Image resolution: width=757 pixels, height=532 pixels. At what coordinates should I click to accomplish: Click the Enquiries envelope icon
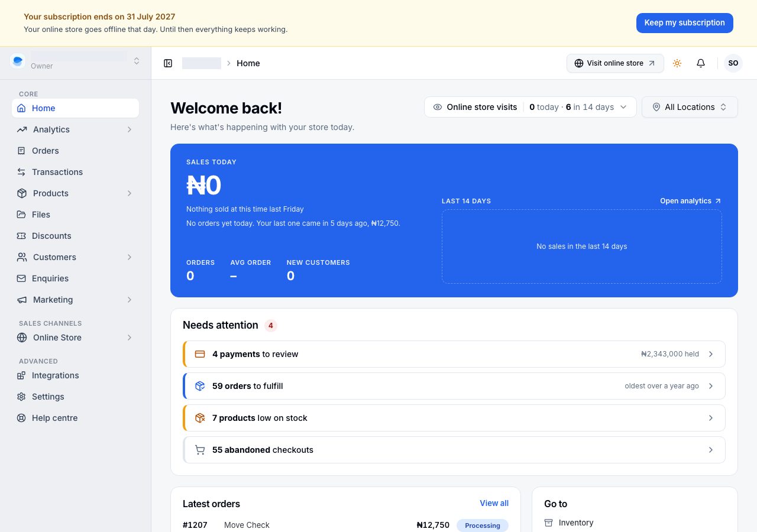[x=21, y=278]
